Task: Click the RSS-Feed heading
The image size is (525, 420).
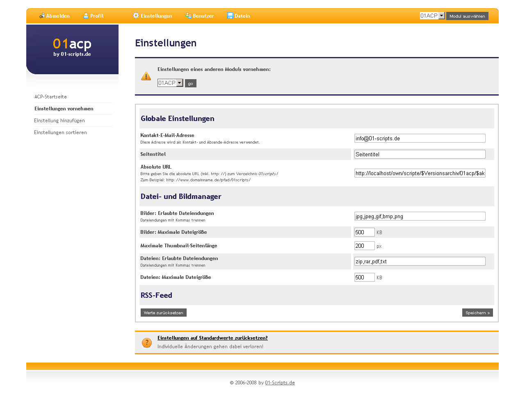Action: pyautogui.click(x=156, y=295)
